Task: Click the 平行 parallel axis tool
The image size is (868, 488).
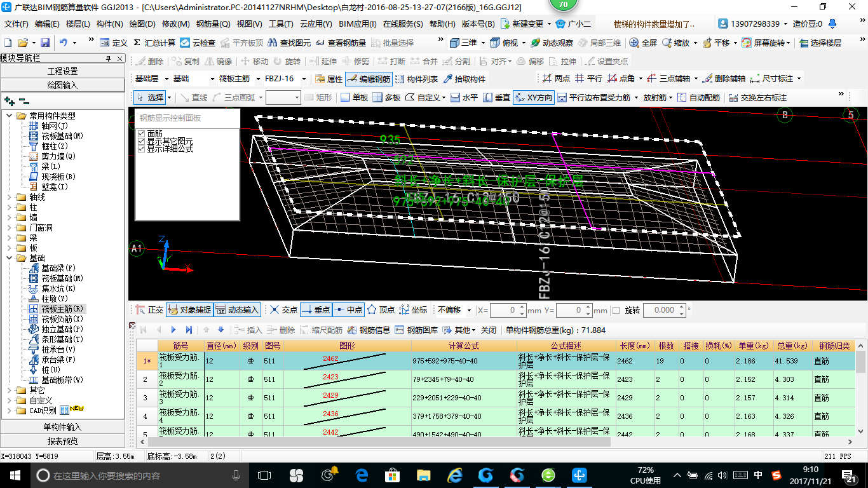Action: pyautogui.click(x=588, y=79)
